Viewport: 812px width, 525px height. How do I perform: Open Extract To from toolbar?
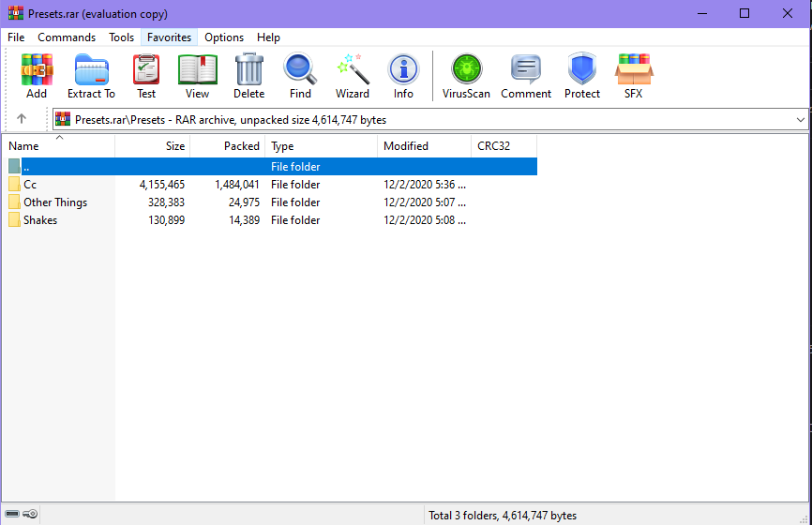pos(91,69)
